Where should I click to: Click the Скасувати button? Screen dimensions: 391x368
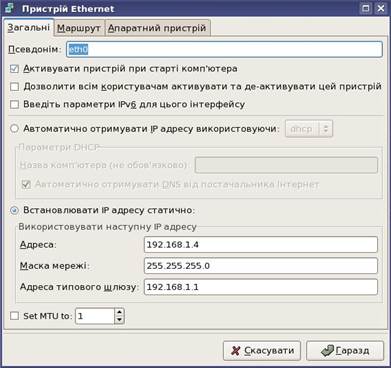262,351
